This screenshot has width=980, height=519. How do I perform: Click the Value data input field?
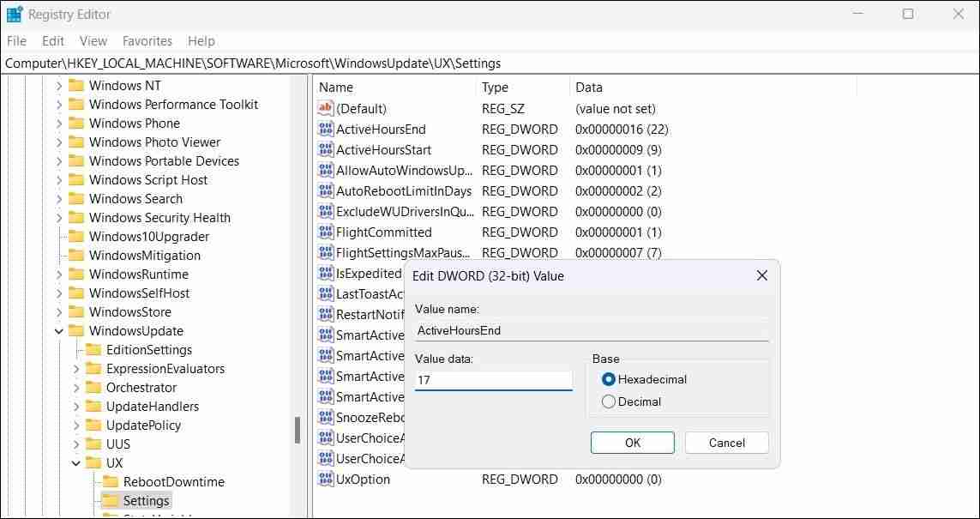(493, 378)
